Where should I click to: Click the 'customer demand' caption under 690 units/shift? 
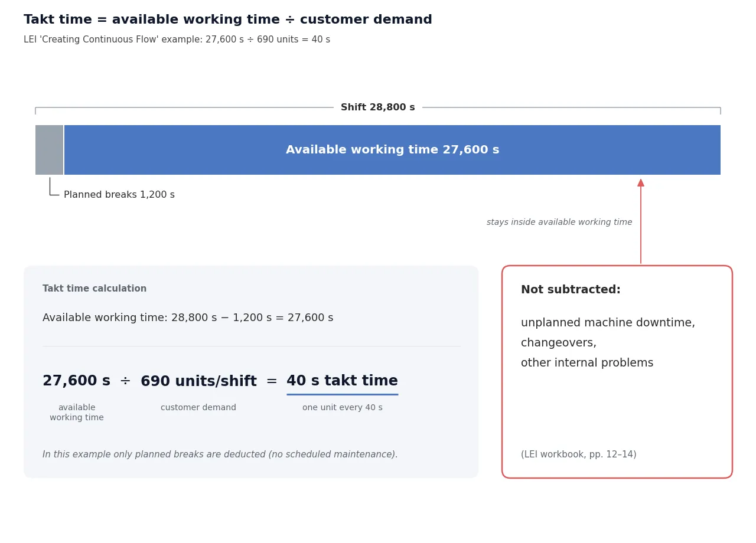click(198, 408)
